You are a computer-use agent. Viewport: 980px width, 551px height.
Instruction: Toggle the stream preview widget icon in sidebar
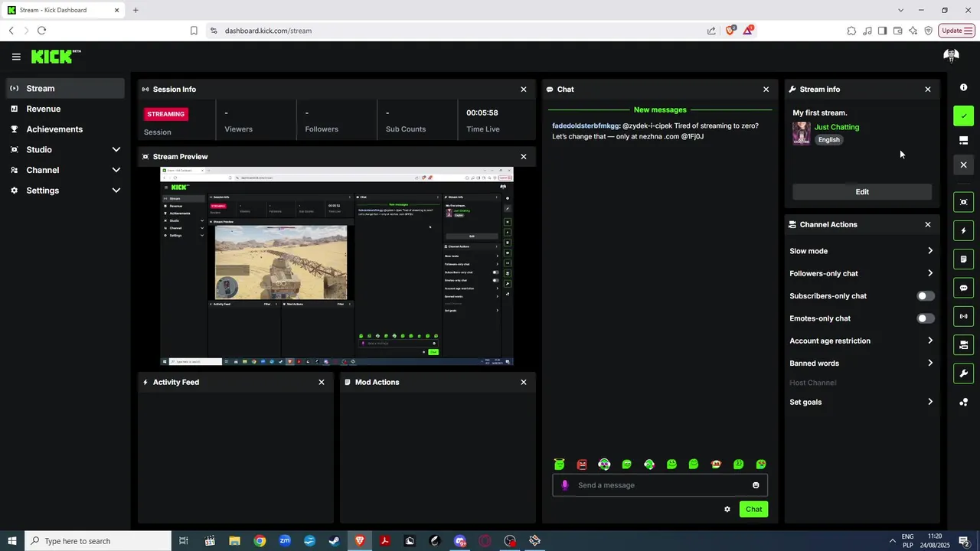pos(964,202)
